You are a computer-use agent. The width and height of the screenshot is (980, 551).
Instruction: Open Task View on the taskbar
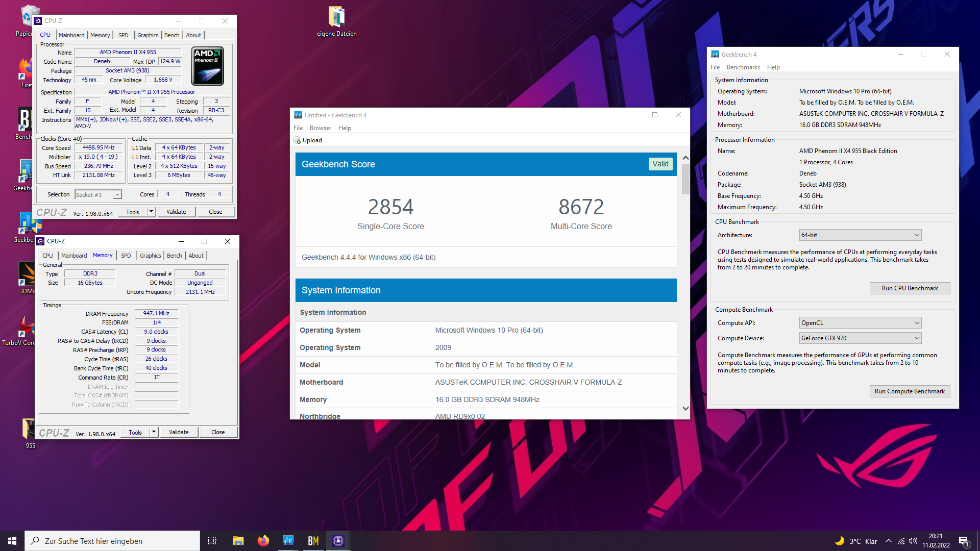coord(212,541)
